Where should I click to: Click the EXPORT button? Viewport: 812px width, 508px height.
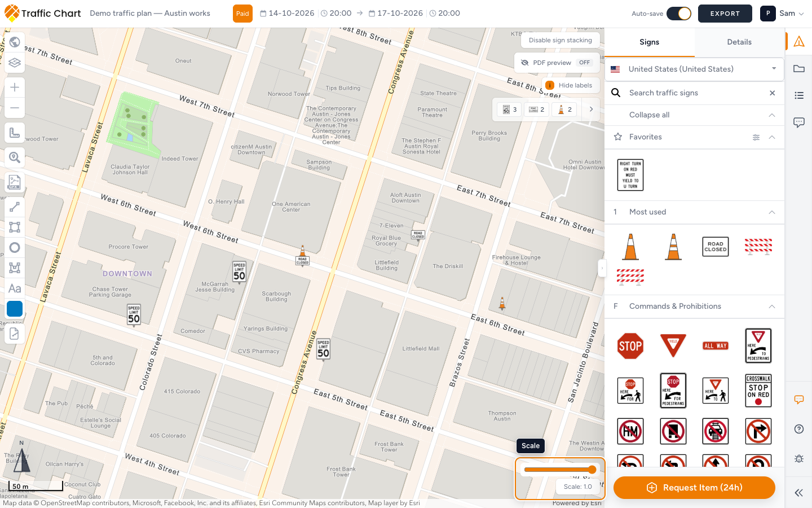(x=725, y=14)
